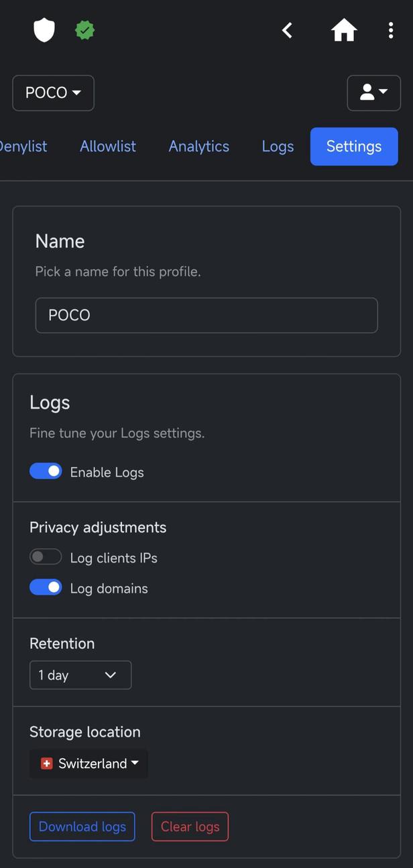
Task: Click the profile name field containing POCO
Action: pos(206,315)
